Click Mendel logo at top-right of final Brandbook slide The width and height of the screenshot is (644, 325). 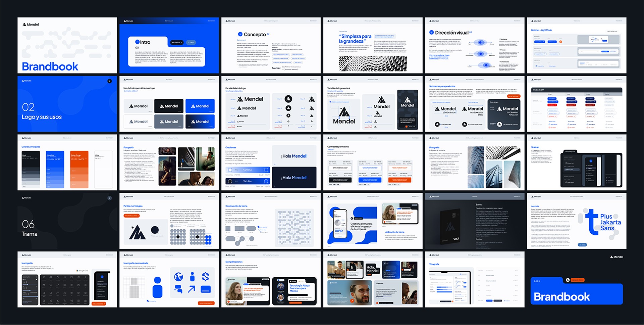(x=616, y=257)
